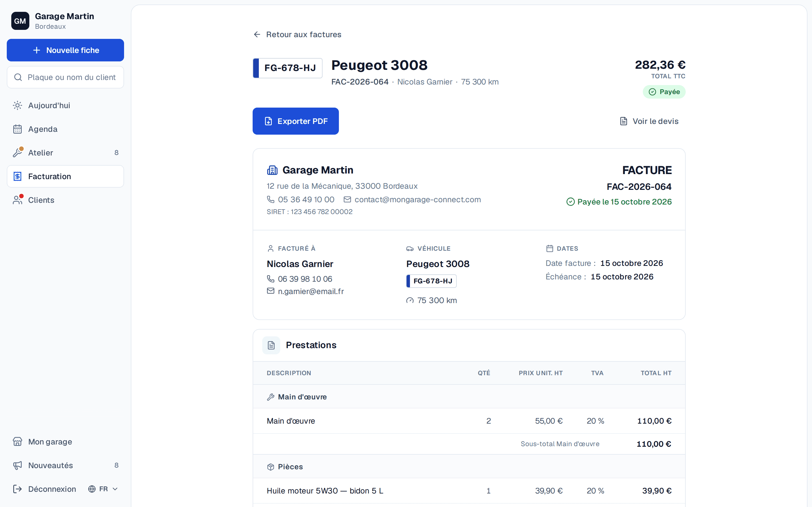Open Voir le devis link
The image size is (812, 507).
click(649, 121)
